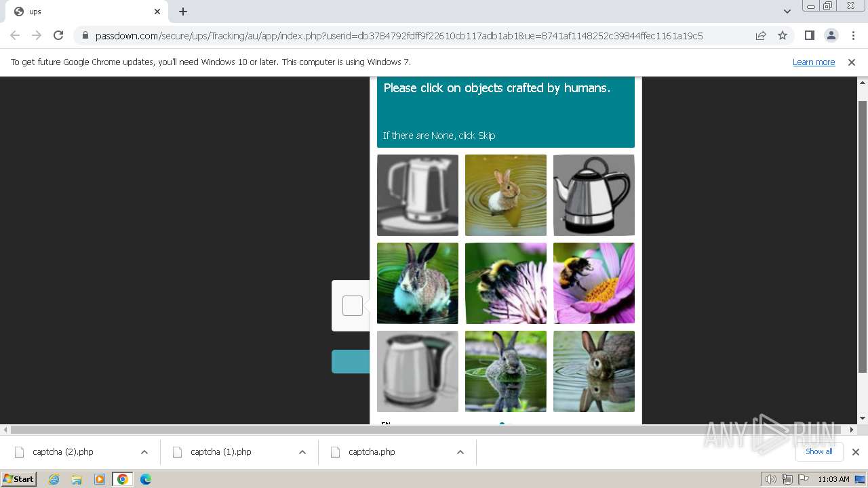Go back to the previous page

(x=15, y=35)
